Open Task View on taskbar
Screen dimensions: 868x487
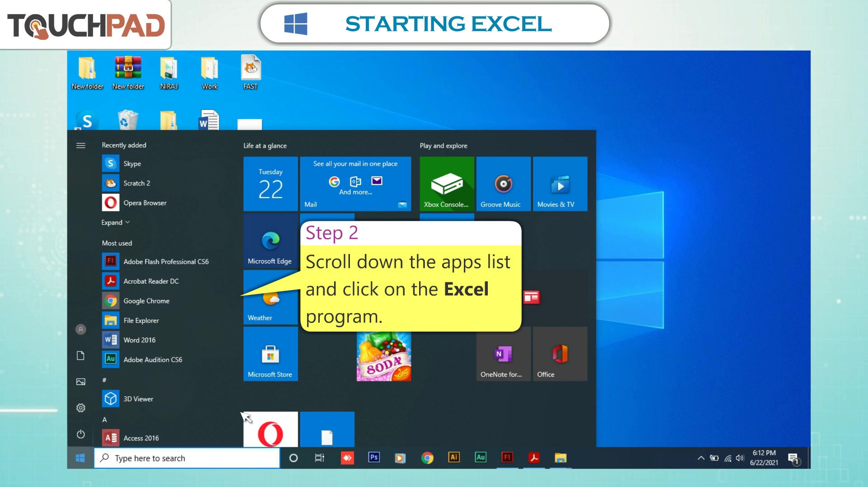pyautogui.click(x=320, y=458)
